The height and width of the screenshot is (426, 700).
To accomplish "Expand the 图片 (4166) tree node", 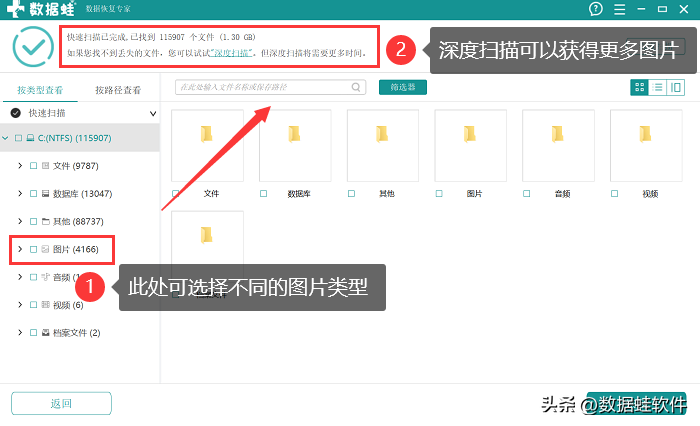I will pyautogui.click(x=20, y=249).
